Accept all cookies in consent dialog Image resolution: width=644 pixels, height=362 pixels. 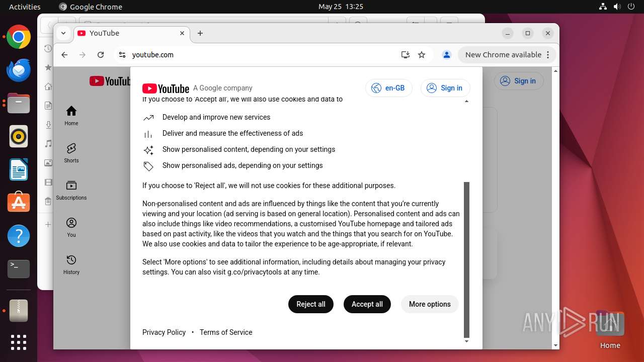[367, 304]
